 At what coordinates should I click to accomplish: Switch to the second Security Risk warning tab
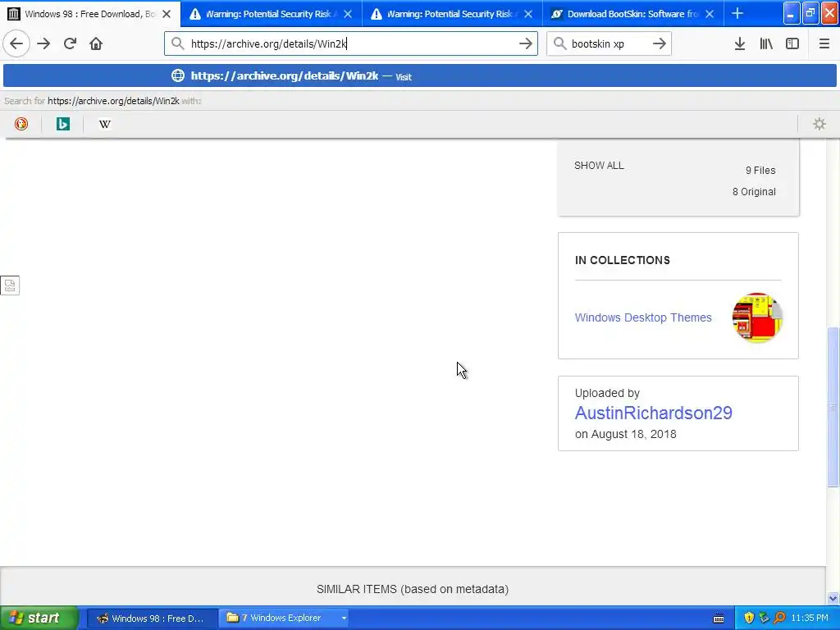pyautogui.click(x=452, y=14)
